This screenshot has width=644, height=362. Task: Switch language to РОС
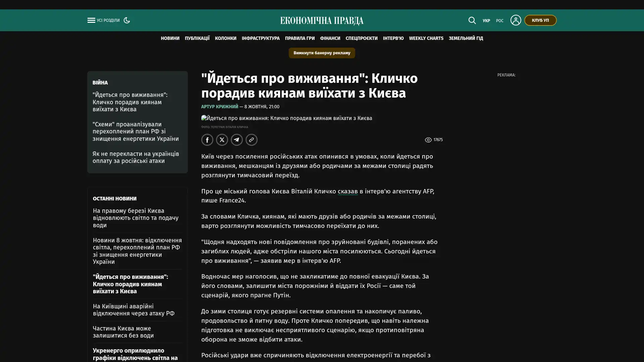coord(500,21)
